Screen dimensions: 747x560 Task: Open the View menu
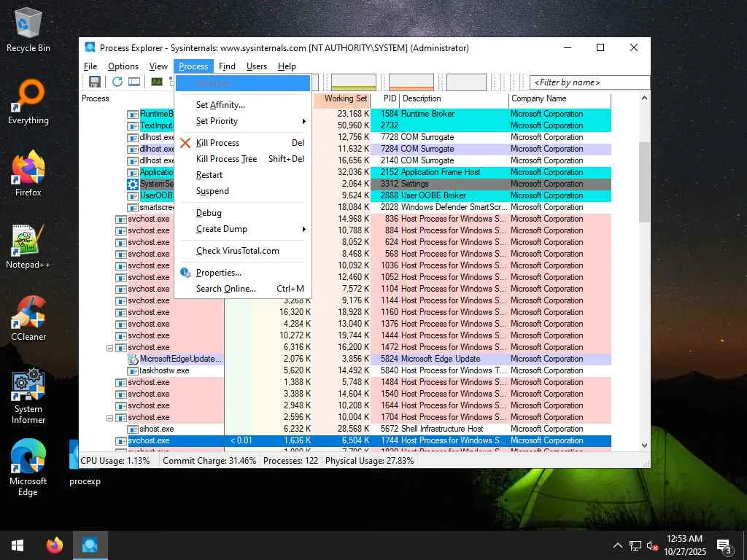[158, 66]
